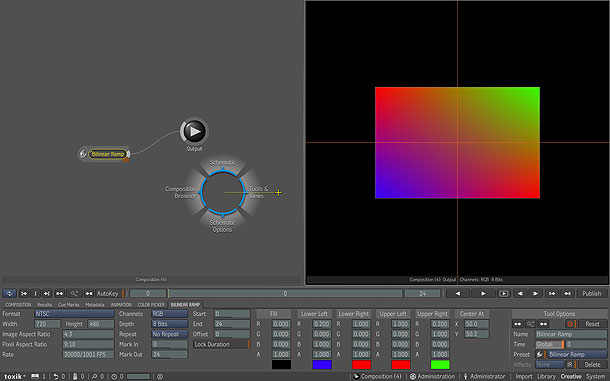
Task: Open the Import module in the taskbar
Action: [524, 376]
